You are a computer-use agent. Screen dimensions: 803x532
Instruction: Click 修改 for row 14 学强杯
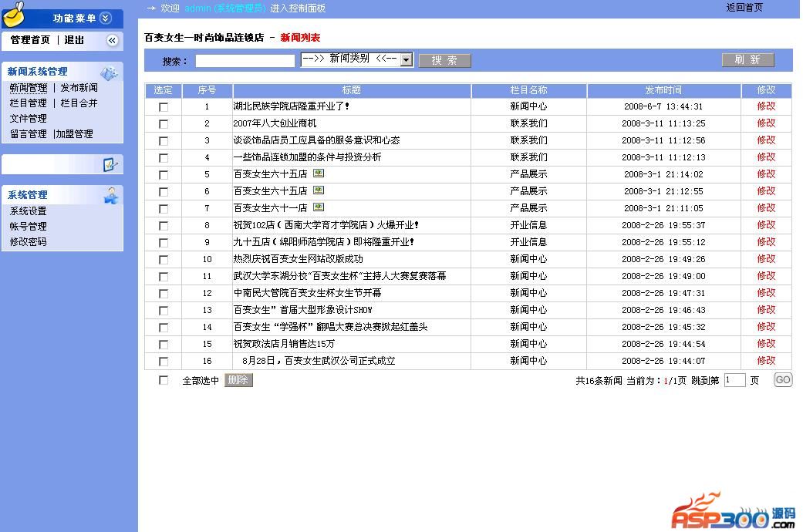click(766, 327)
